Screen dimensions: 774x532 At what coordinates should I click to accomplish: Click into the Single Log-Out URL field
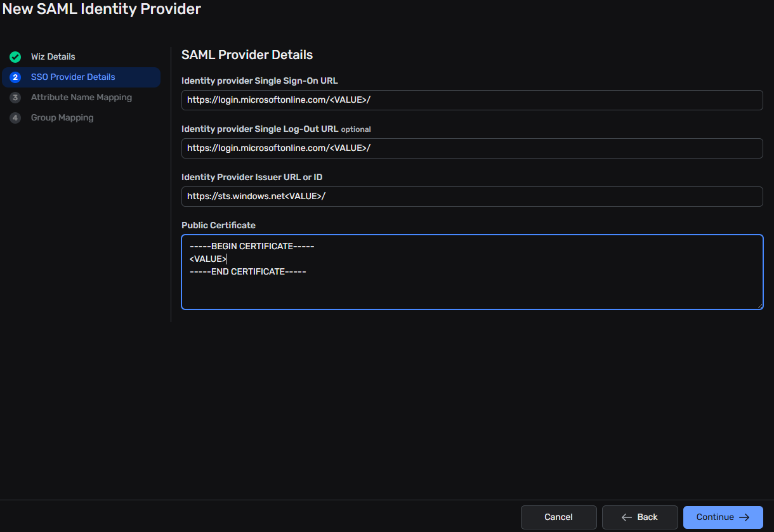472,148
